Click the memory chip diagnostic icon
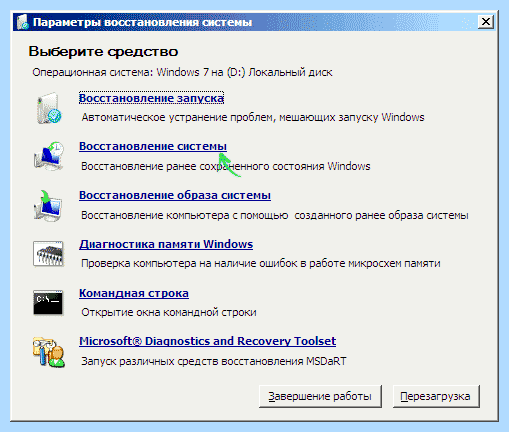This screenshot has width=509, height=432. pyautogui.click(x=48, y=254)
